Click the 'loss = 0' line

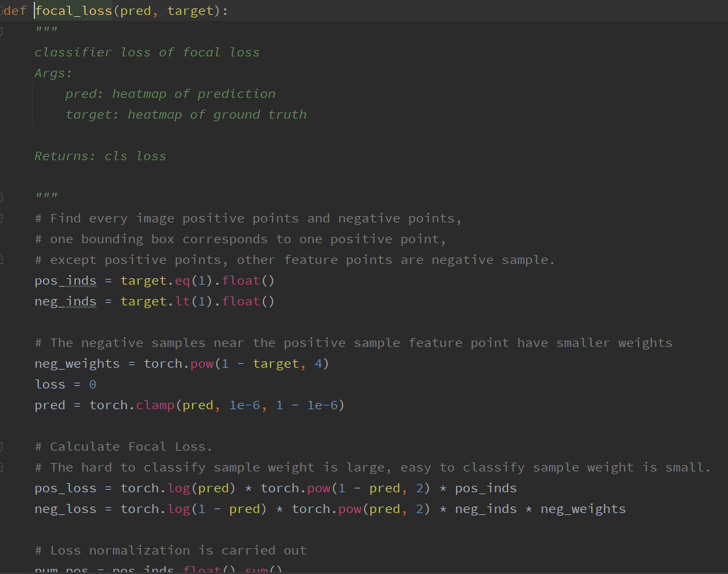(x=66, y=385)
